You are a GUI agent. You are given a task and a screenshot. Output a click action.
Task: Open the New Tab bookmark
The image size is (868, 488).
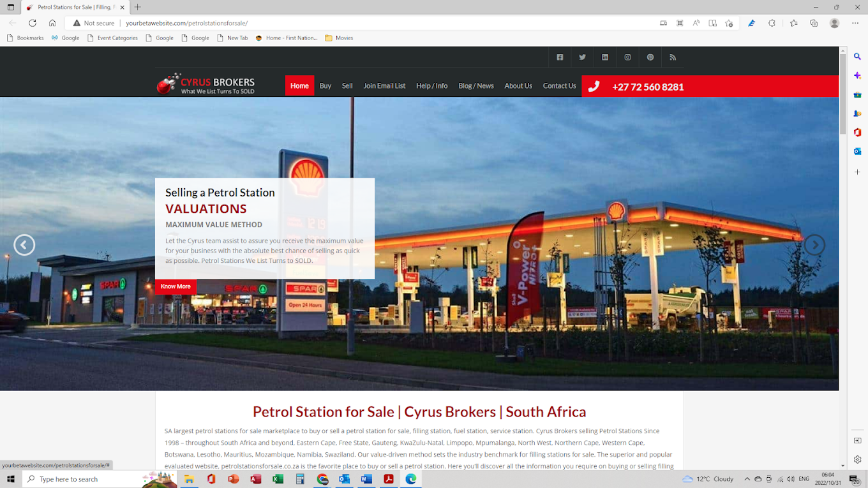point(232,38)
